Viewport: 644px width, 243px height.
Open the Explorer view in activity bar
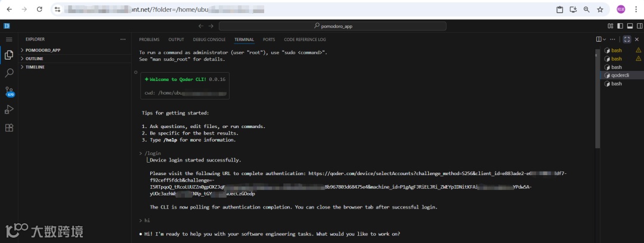pyautogui.click(x=9, y=55)
